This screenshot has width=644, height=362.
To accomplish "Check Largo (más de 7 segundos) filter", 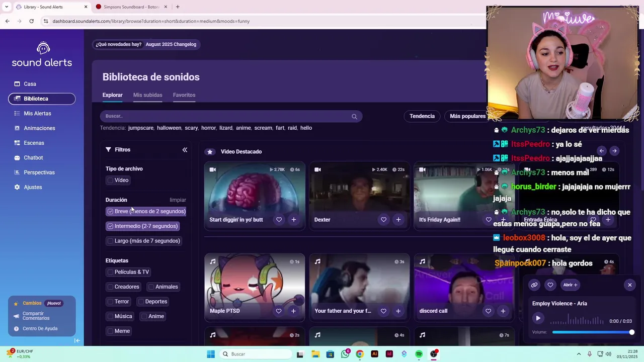I will [110, 241].
